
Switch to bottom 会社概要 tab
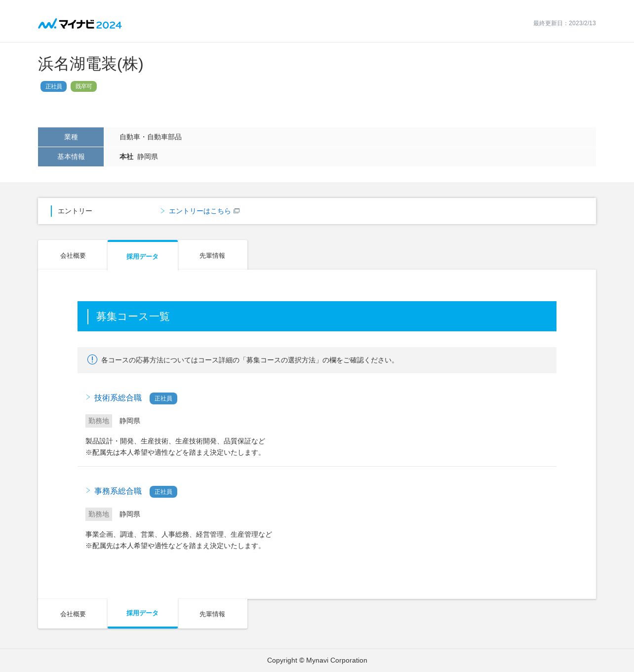[x=73, y=614]
